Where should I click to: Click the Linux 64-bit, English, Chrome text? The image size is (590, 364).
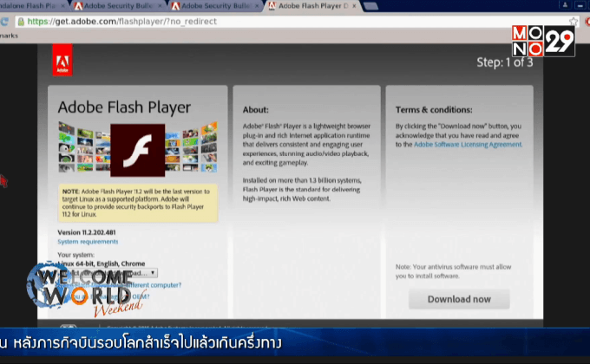[102, 263]
